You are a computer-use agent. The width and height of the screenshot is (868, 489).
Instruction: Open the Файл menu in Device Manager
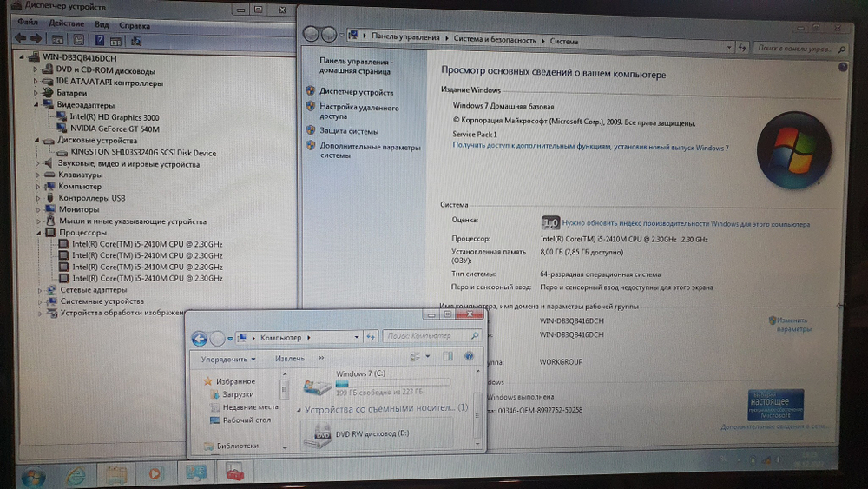pyautogui.click(x=28, y=22)
